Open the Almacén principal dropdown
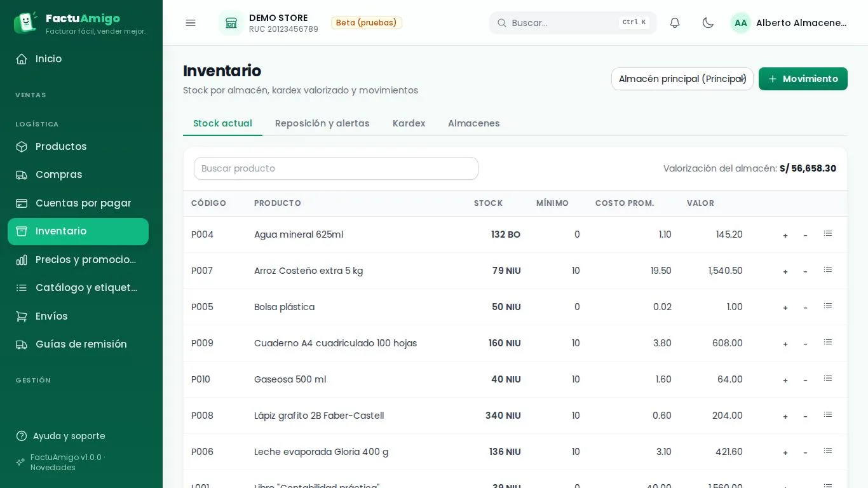Image resolution: width=868 pixels, height=488 pixels. [682, 79]
